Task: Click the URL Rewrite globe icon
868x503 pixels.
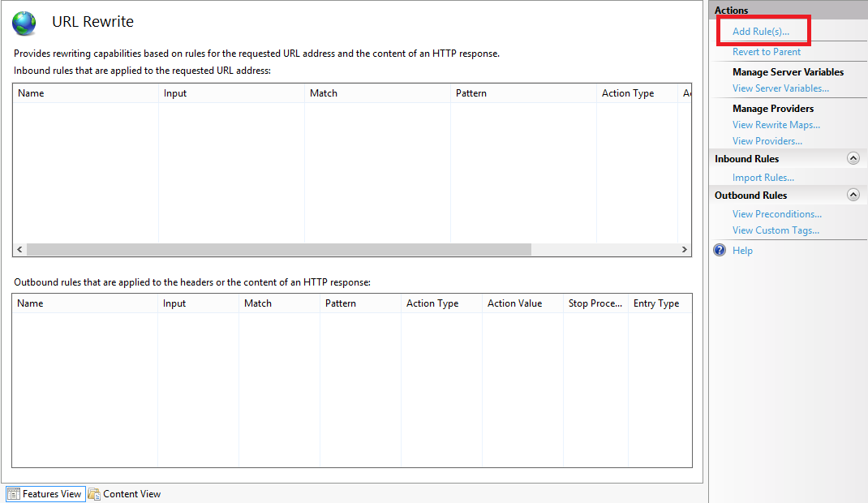Action: pos(24,23)
